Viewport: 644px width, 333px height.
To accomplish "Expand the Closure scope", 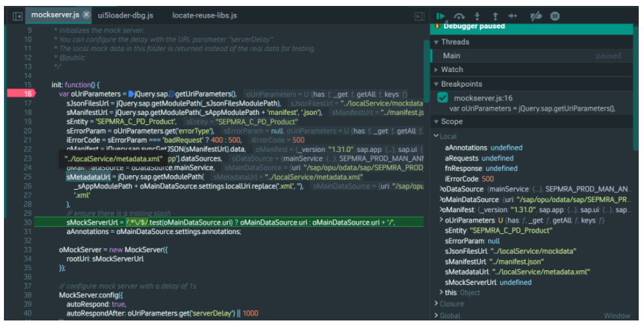I will 436,304.
